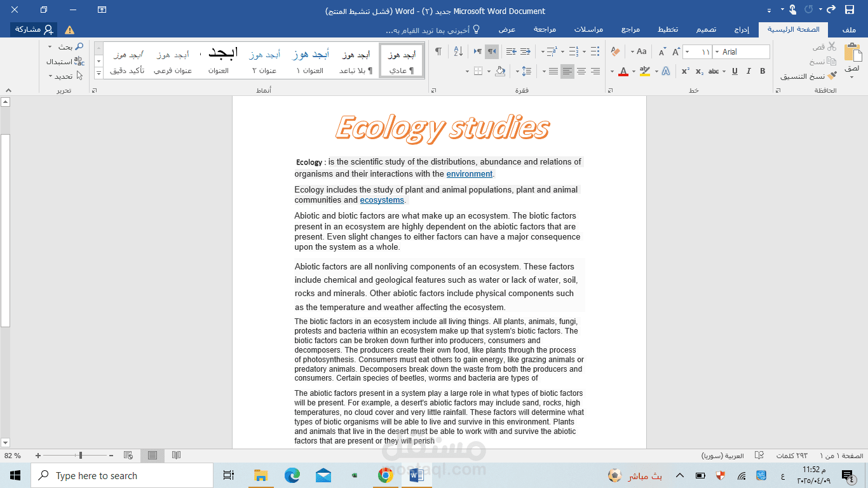
Task: Open the font size dropdown
Action: point(688,51)
